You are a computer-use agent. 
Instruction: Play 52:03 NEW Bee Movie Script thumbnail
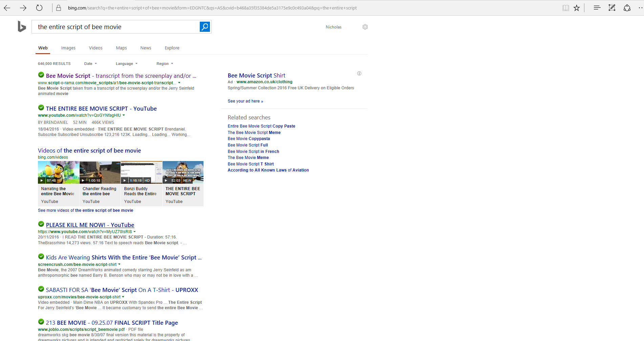(183, 172)
